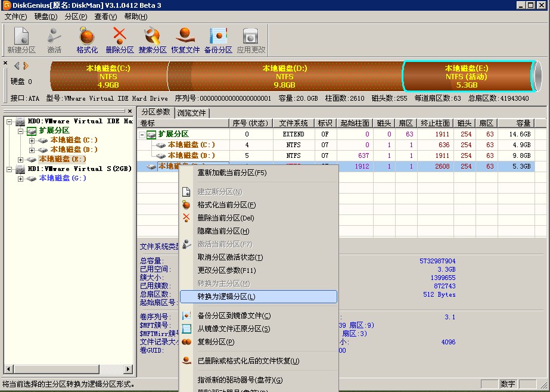The height and width of the screenshot is (392, 550).
Task: Click the 序号(状态) column header
Action: coord(250,123)
